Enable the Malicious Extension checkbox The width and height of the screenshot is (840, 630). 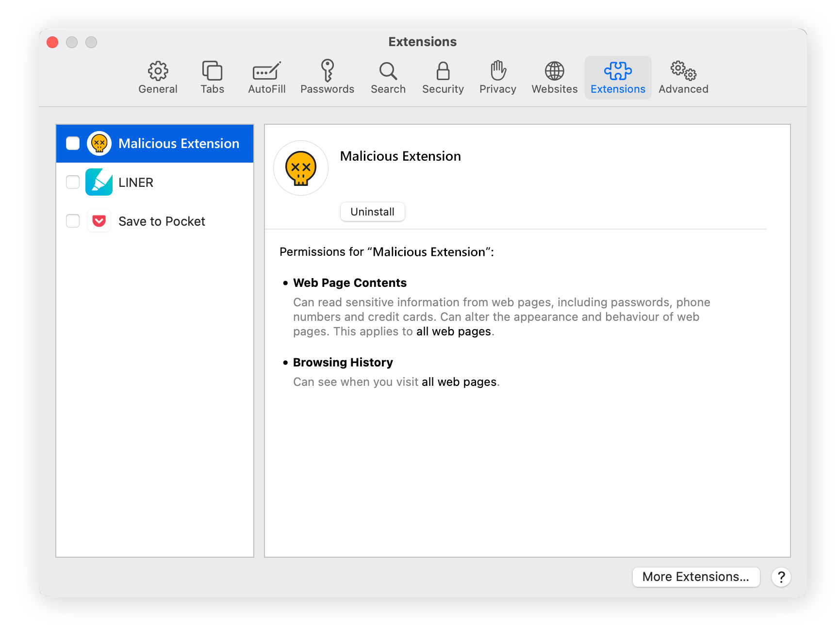72,143
